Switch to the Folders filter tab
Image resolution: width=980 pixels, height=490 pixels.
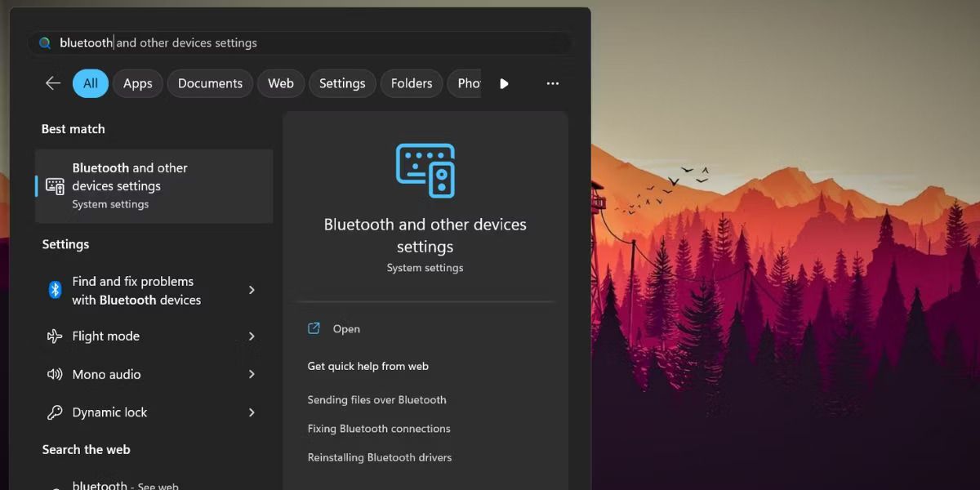pyautogui.click(x=412, y=83)
